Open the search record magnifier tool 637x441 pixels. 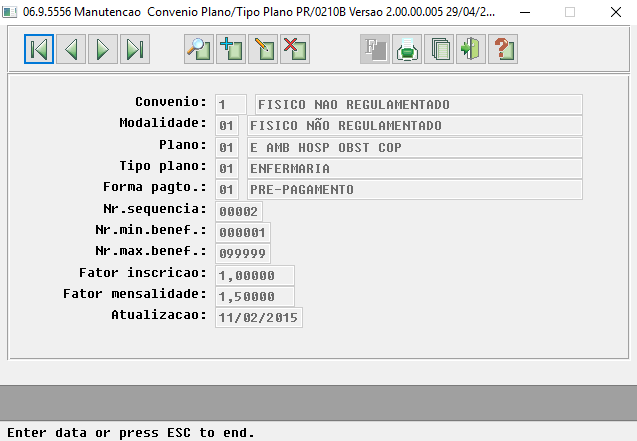click(199, 49)
